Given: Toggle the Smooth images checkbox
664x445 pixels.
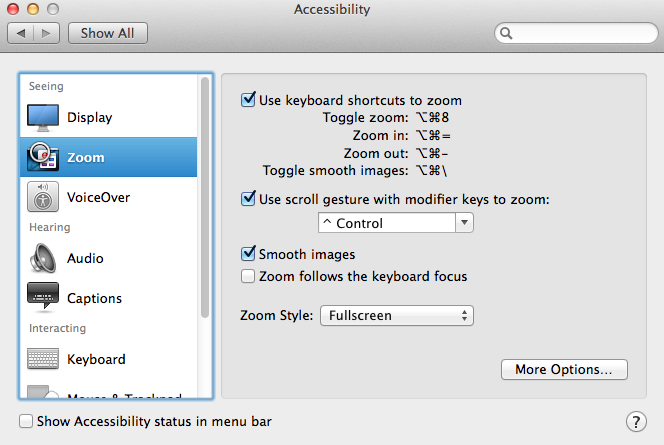Looking at the screenshot, I should tap(248, 254).
